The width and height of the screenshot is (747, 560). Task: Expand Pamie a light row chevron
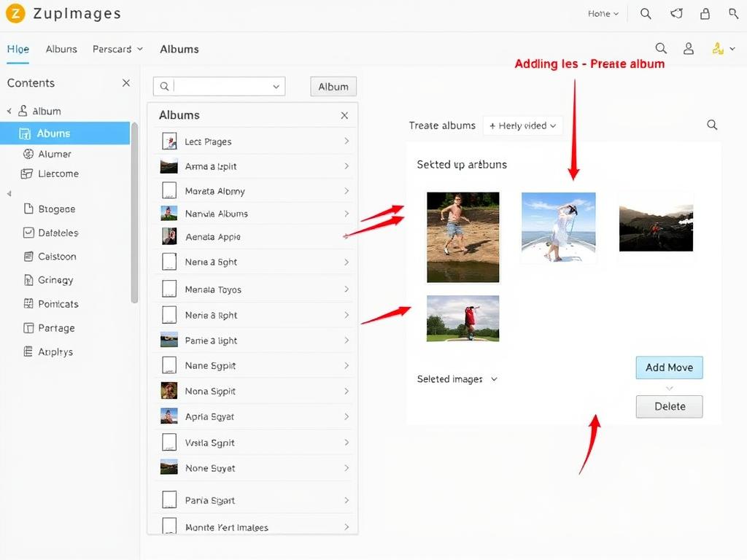click(347, 340)
